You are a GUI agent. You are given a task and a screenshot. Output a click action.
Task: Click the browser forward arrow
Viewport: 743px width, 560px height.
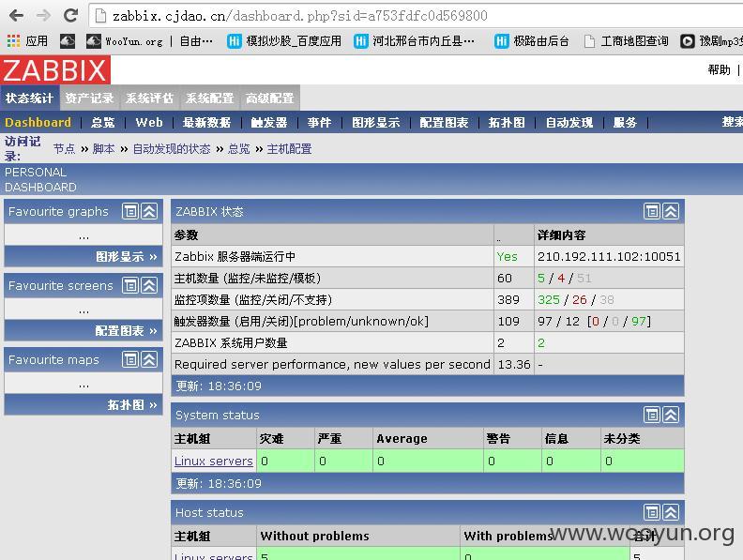click(x=43, y=16)
